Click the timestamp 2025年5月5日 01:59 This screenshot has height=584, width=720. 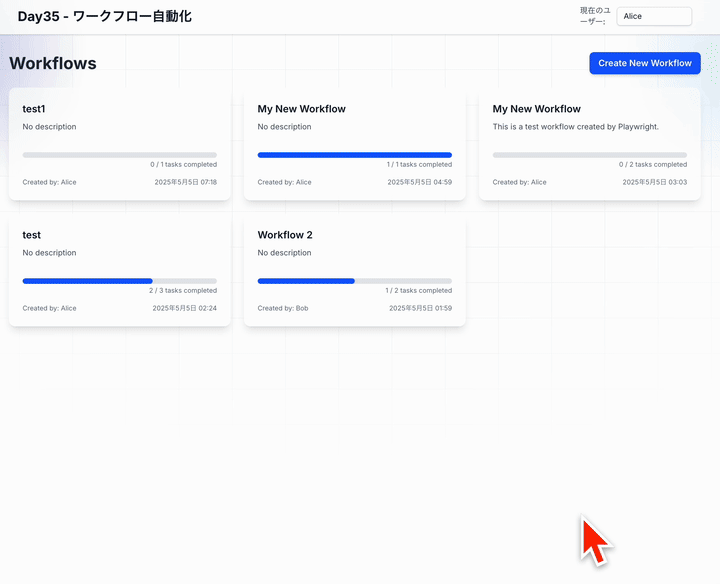421,308
